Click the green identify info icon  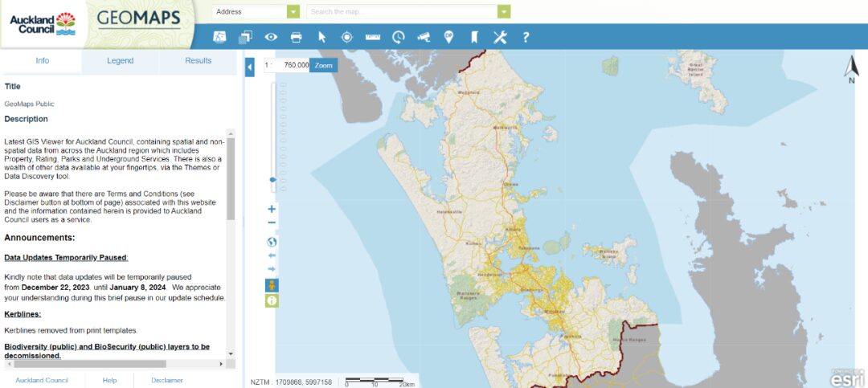coord(272,300)
